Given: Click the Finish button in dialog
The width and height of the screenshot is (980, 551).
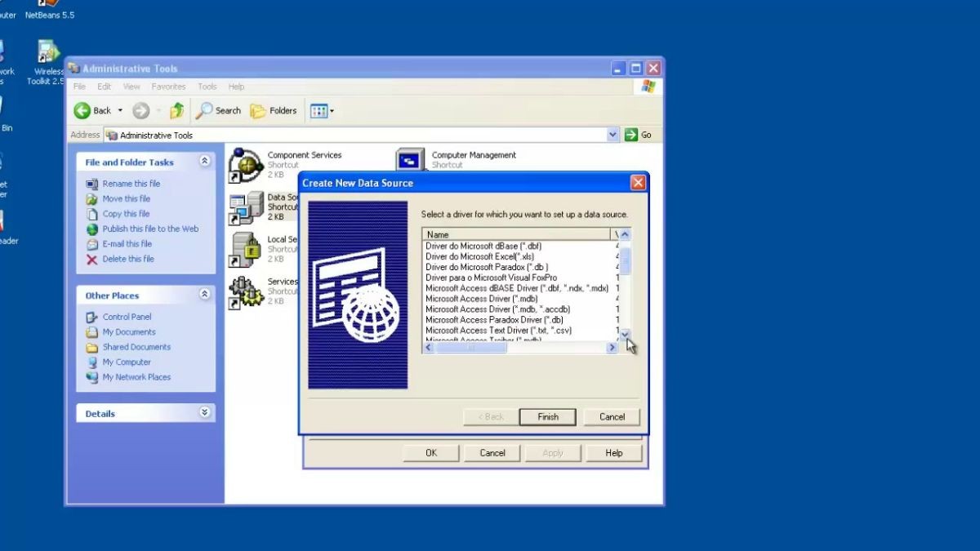Looking at the screenshot, I should (x=547, y=416).
